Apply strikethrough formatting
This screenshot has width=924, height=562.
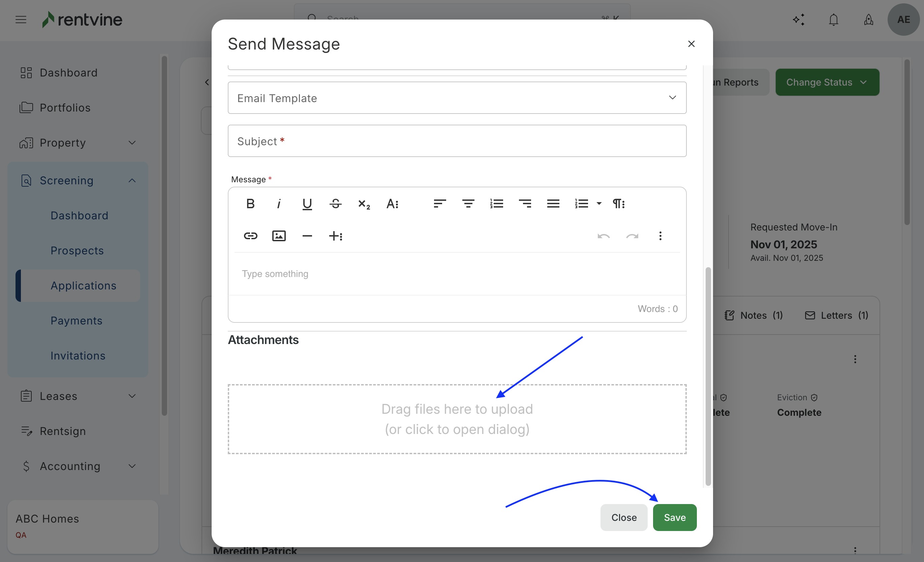[335, 204]
